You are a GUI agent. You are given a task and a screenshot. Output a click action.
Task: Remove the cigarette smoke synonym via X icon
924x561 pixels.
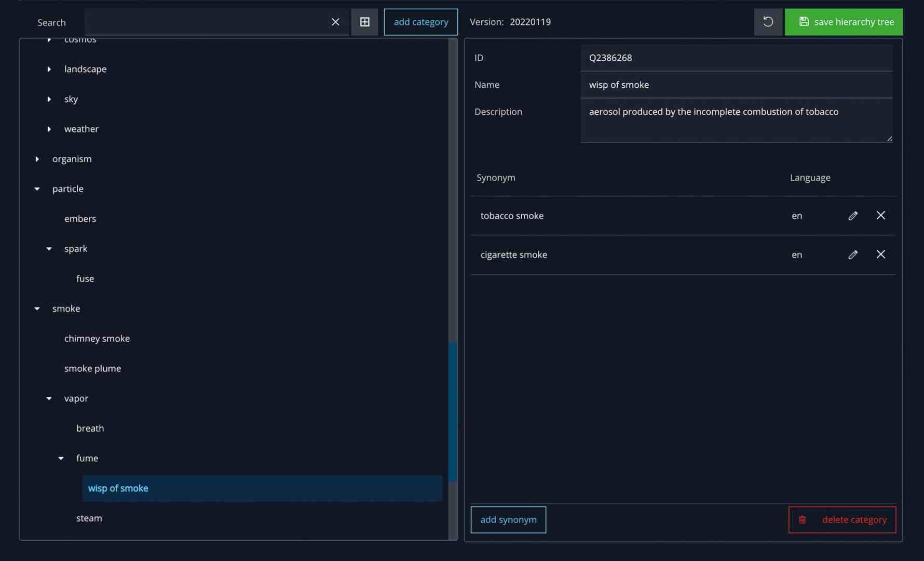880,255
